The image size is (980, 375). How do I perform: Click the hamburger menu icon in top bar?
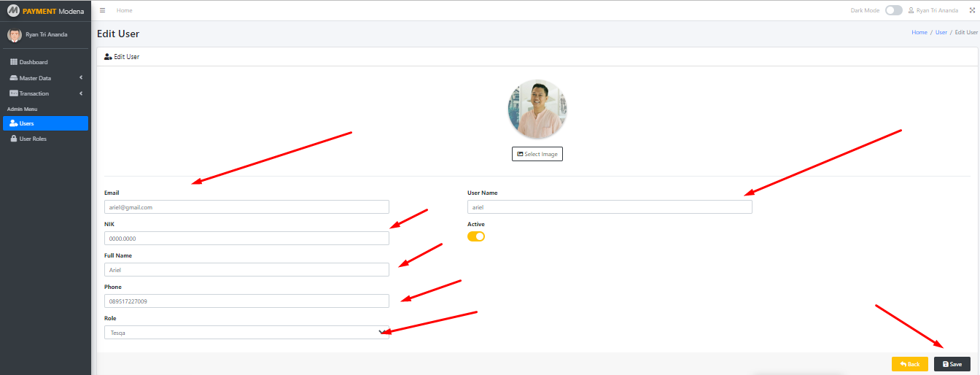click(x=103, y=10)
